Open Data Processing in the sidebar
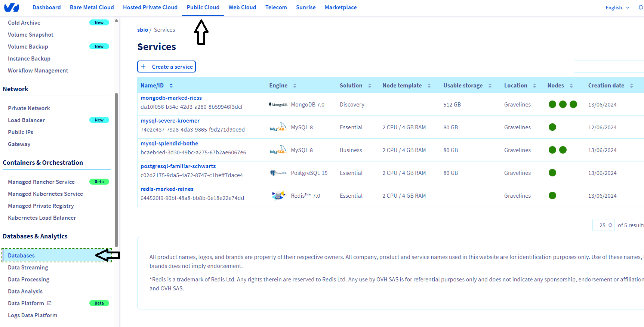The height and width of the screenshot is (327, 644). (x=28, y=280)
